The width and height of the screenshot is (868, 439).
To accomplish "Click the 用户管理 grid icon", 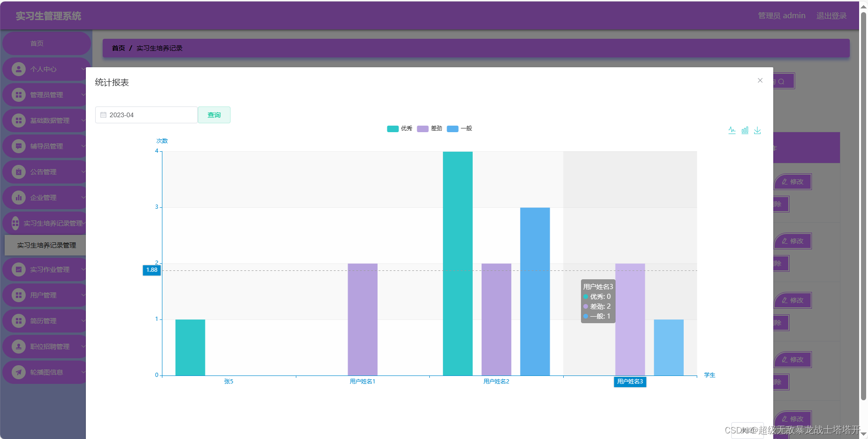I will pos(19,295).
